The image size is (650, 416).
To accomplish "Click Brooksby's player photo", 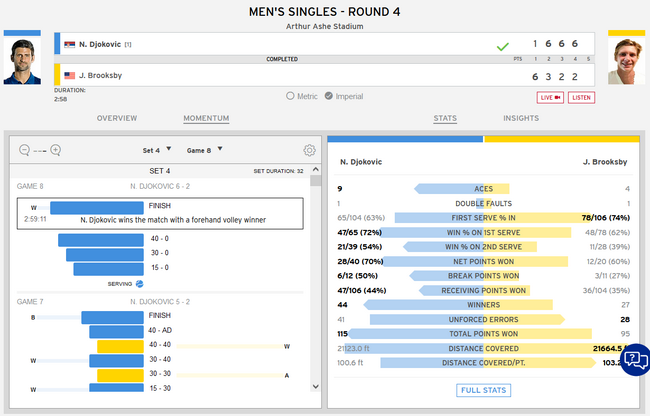I will pos(626,62).
